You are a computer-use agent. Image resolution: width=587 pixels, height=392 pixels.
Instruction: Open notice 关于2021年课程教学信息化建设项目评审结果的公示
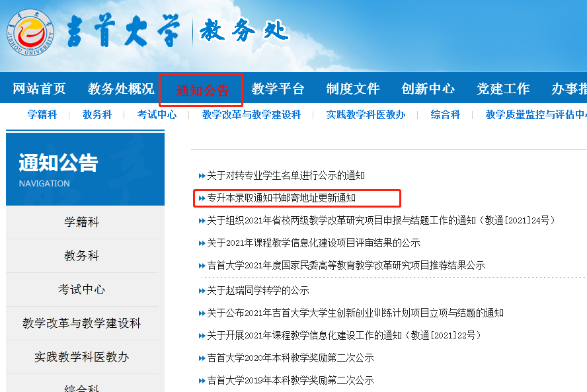click(x=313, y=243)
